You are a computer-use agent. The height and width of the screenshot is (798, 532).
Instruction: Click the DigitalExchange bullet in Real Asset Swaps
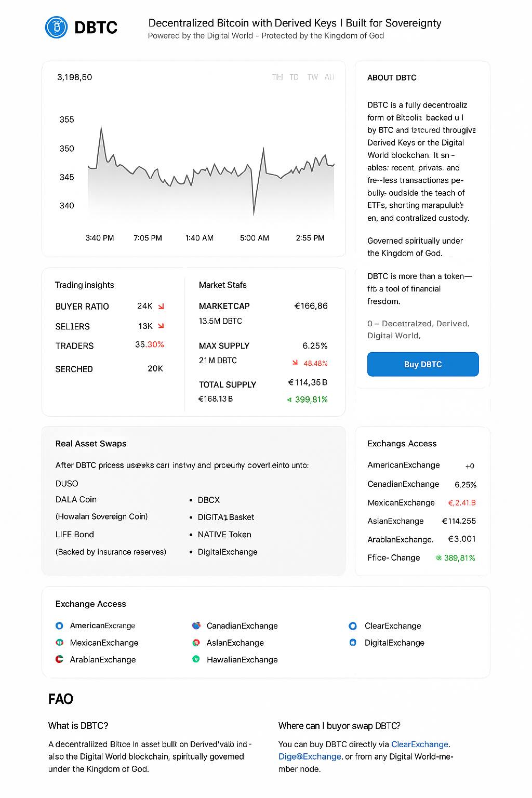[228, 552]
